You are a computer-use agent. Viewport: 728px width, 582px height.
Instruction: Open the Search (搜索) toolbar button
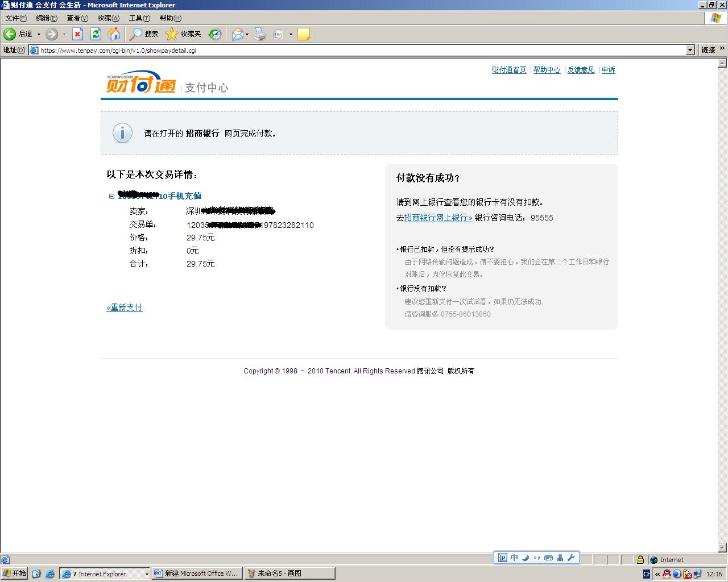144,34
